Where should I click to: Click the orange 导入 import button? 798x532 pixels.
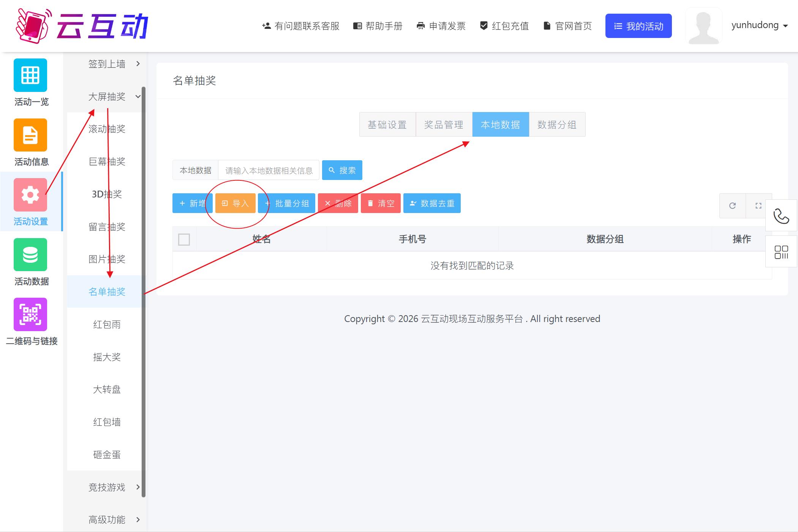click(x=235, y=203)
